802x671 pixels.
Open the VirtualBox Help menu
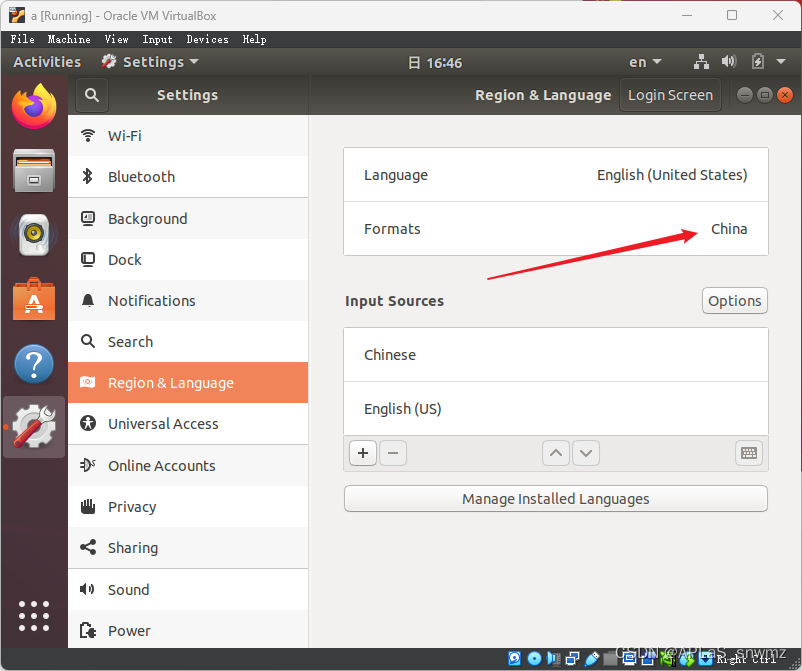pyautogui.click(x=254, y=39)
